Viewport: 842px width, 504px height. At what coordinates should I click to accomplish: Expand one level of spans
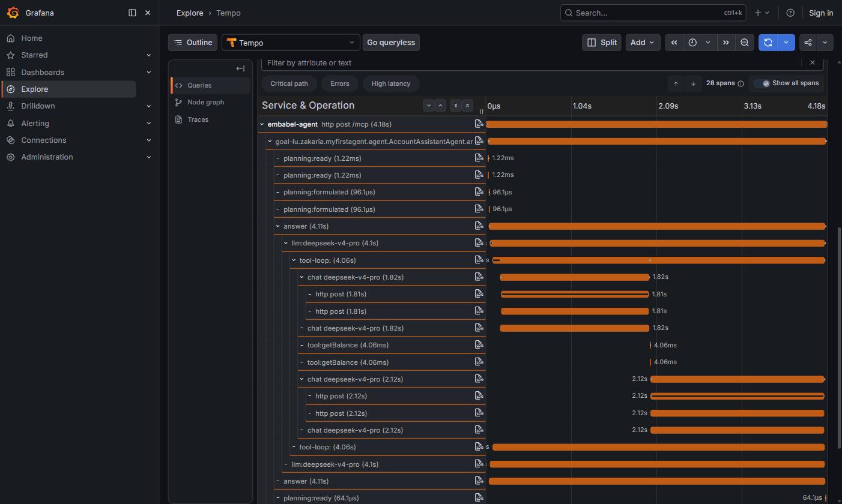click(x=428, y=105)
